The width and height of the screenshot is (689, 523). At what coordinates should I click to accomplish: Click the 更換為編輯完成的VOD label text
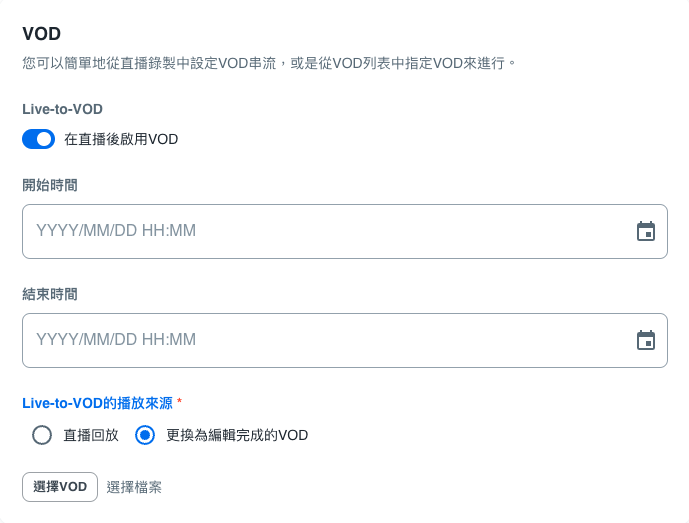(x=237, y=435)
